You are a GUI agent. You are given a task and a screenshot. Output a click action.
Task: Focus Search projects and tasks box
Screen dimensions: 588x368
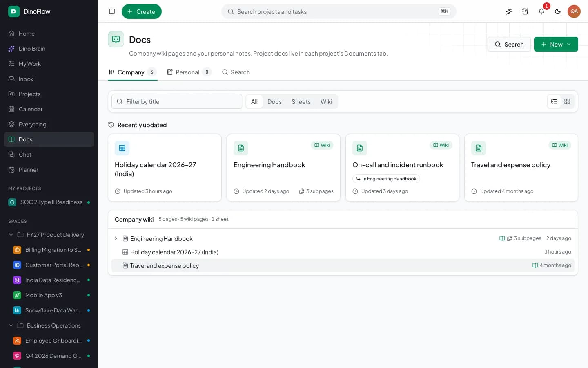339,11
